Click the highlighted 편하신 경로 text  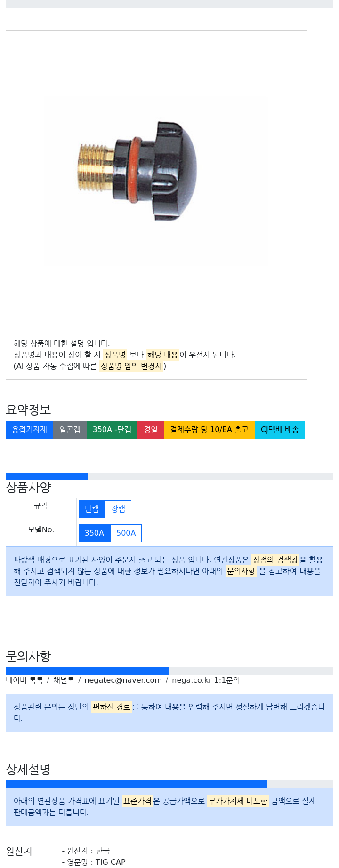(111, 707)
